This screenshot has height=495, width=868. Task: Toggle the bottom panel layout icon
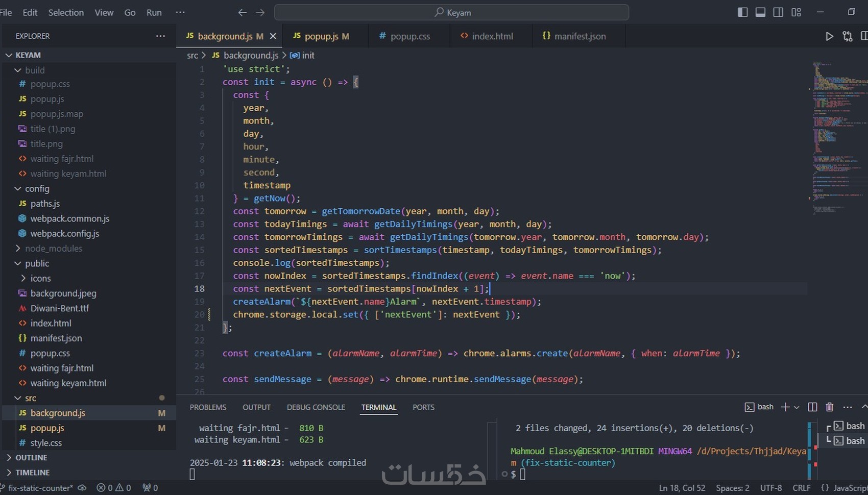pos(760,12)
